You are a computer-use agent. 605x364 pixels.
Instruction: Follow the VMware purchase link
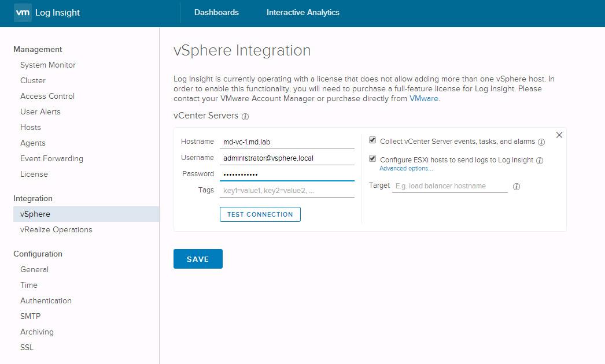(424, 99)
